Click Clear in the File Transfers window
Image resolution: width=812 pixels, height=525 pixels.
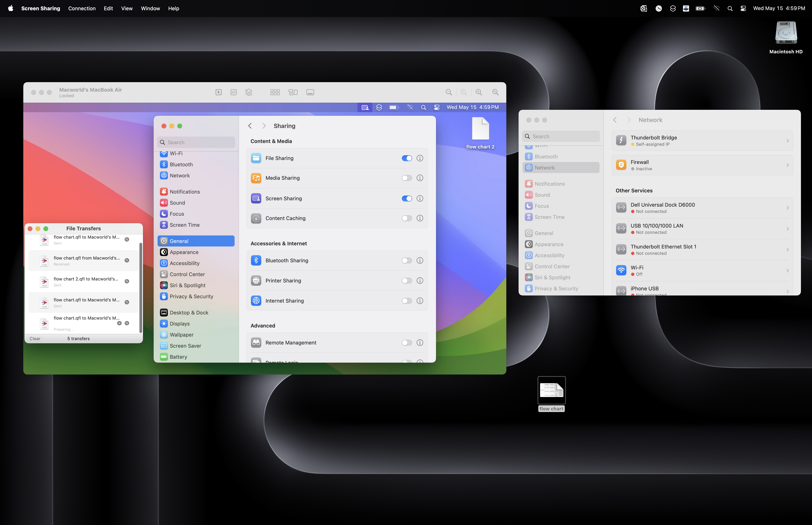pyautogui.click(x=35, y=338)
